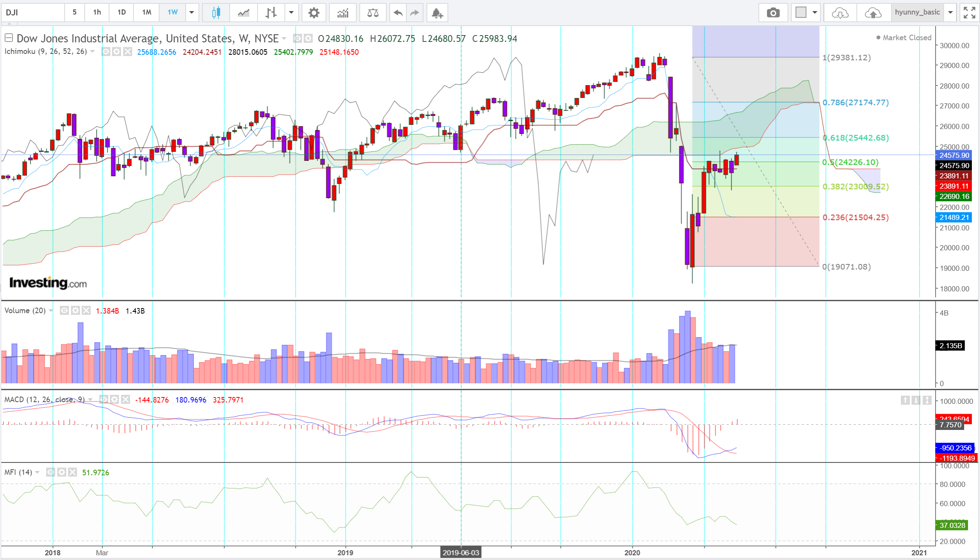Click the hyunny_basic layout name button
The image size is (980, 560).
[x=917, y=12]
